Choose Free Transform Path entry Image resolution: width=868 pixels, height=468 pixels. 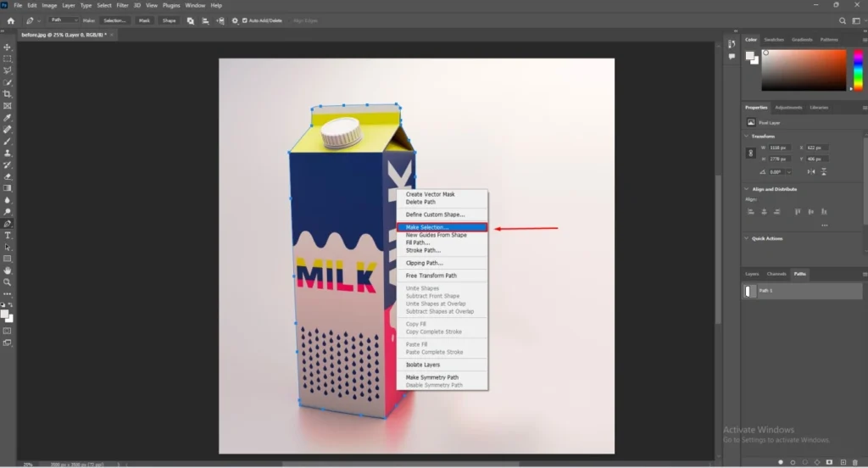[442, 276]
